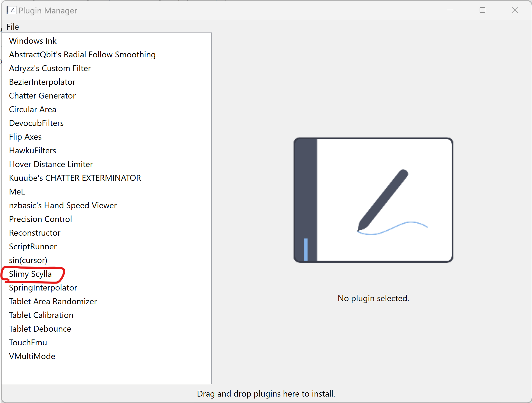Pick Tablet Area Randomizer from list
Viewport: 532px width, 403px height.
[x=53, y=301]
